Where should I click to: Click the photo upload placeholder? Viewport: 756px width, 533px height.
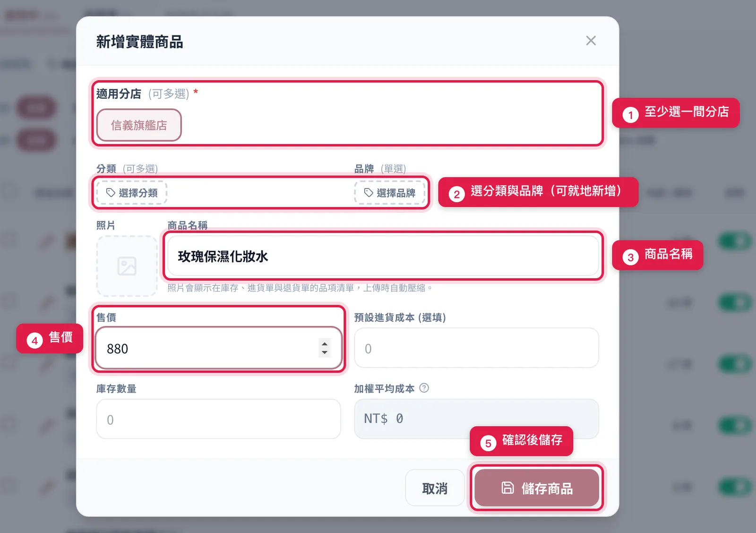[127, 266]
